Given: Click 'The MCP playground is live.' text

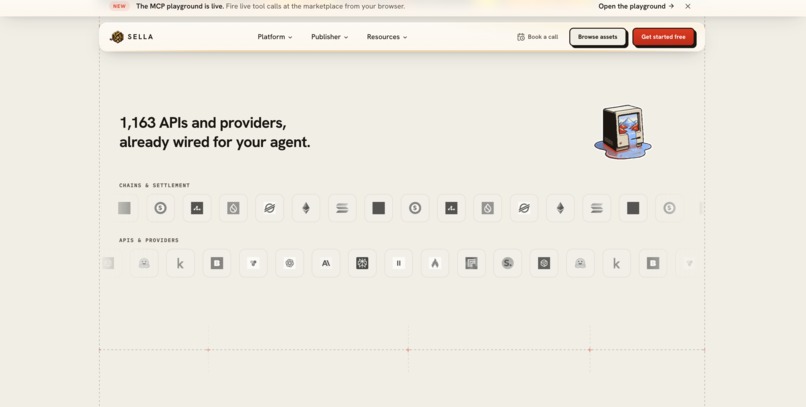Looking at the screenshot, I should click(179, 6).
